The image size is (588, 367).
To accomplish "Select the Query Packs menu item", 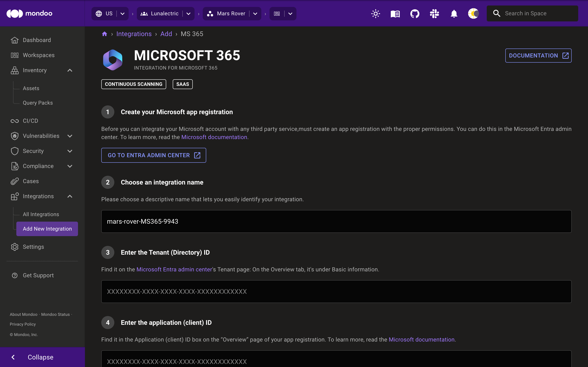I will (x=38, y=103).
